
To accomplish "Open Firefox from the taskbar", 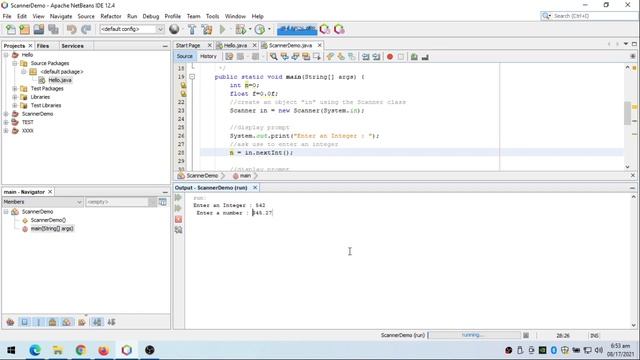I will [x=104, y=350].
